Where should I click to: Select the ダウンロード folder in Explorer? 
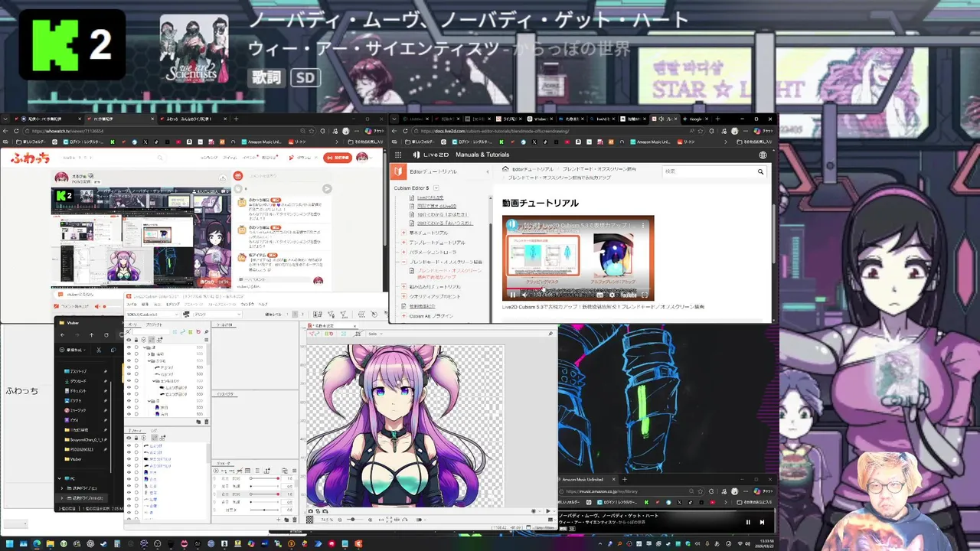[x=77, y=380]
